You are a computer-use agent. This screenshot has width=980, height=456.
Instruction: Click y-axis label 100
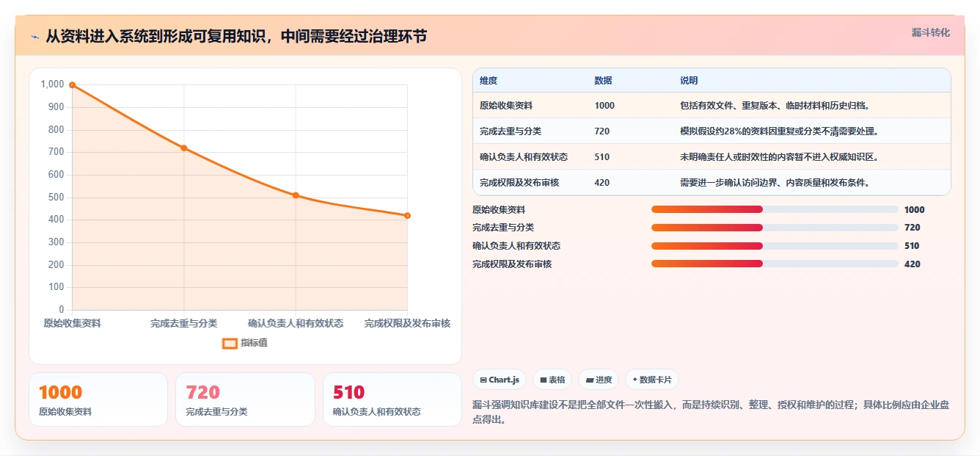[56, 287]
